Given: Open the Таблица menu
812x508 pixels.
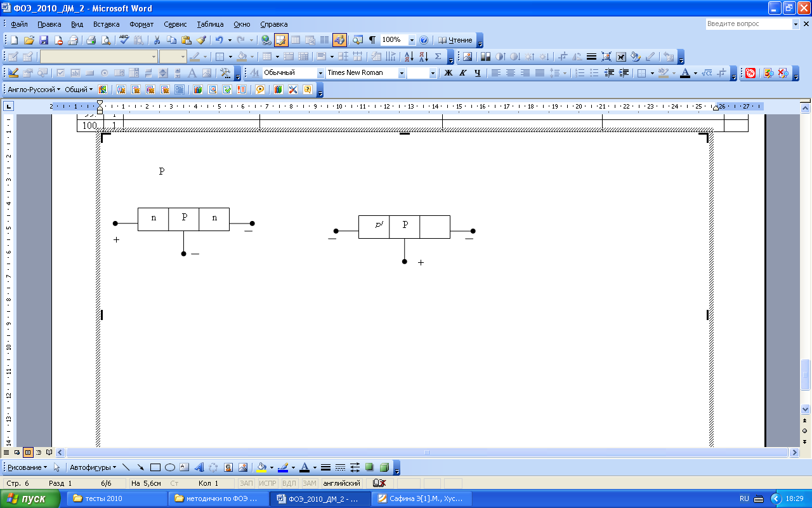Looking at the screenshot, I should pos(210,24).
